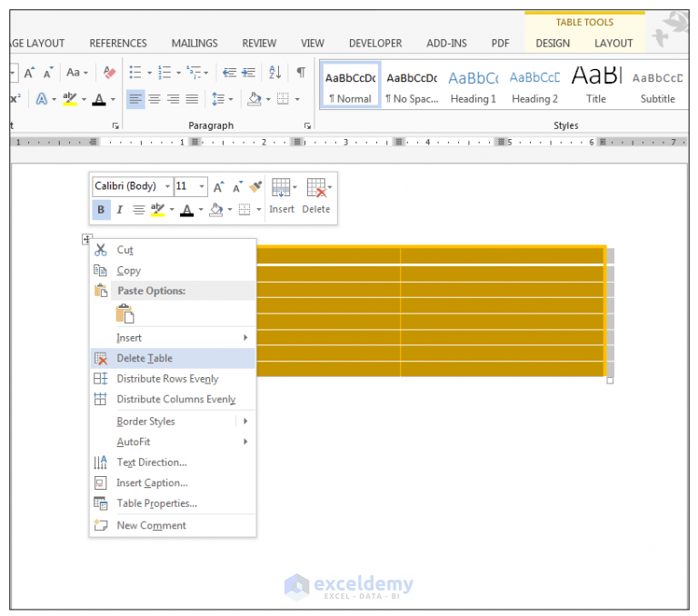Open Table Properties... dialog
Screen dimensions: 698x616
[x=173, y=503]
